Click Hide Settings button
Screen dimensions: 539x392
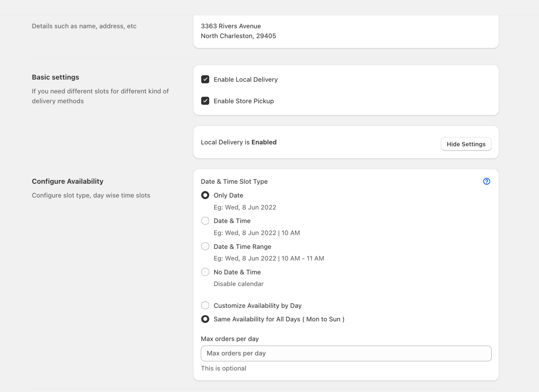click(466, 144)
